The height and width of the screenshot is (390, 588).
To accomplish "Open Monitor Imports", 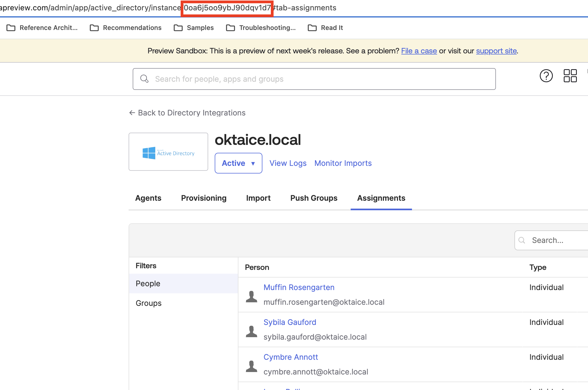I will point(343,163).
